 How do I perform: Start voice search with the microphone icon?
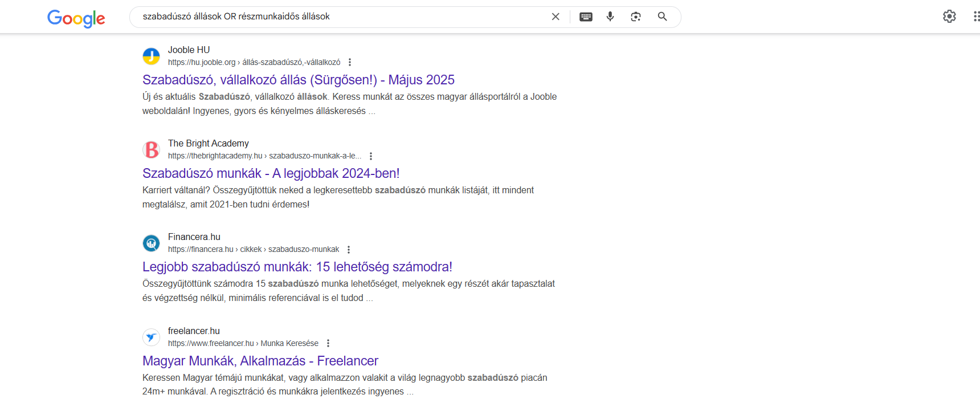coord(610,17)
